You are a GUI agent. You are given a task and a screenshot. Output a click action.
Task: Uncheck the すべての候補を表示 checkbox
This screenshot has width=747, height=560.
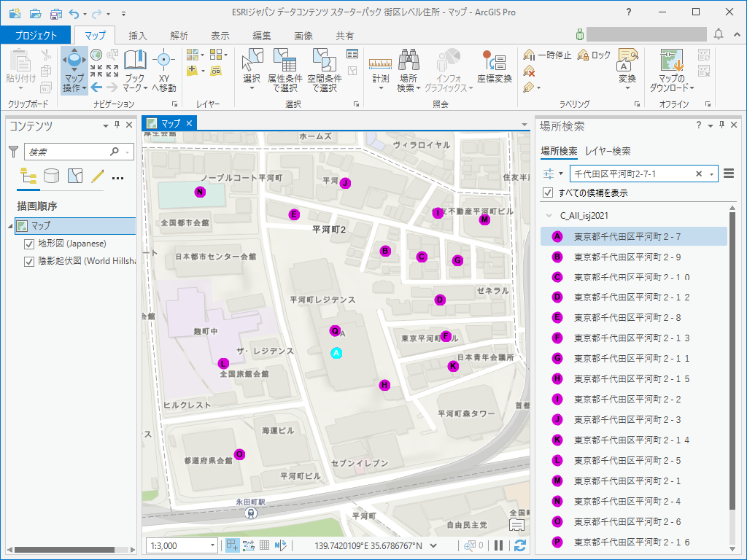tap(548, 193)
